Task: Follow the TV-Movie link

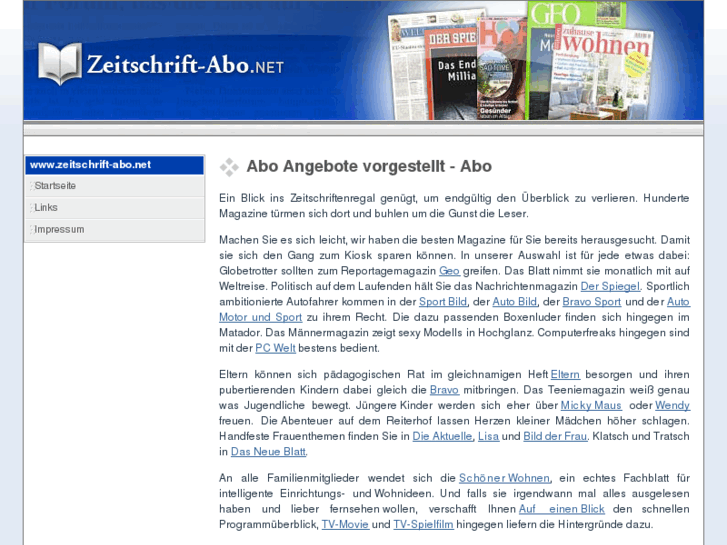Action: coord(345,525)
